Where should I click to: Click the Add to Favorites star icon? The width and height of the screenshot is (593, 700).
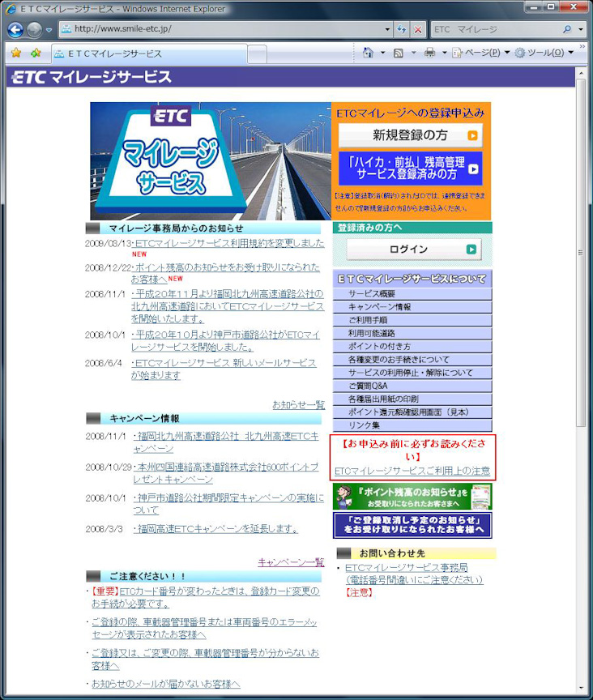point(36,53)
